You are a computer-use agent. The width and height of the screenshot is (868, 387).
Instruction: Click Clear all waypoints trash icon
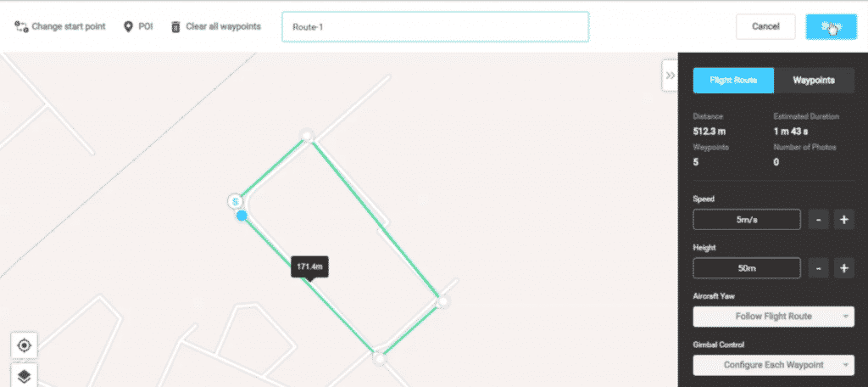[x=176, y=26]
